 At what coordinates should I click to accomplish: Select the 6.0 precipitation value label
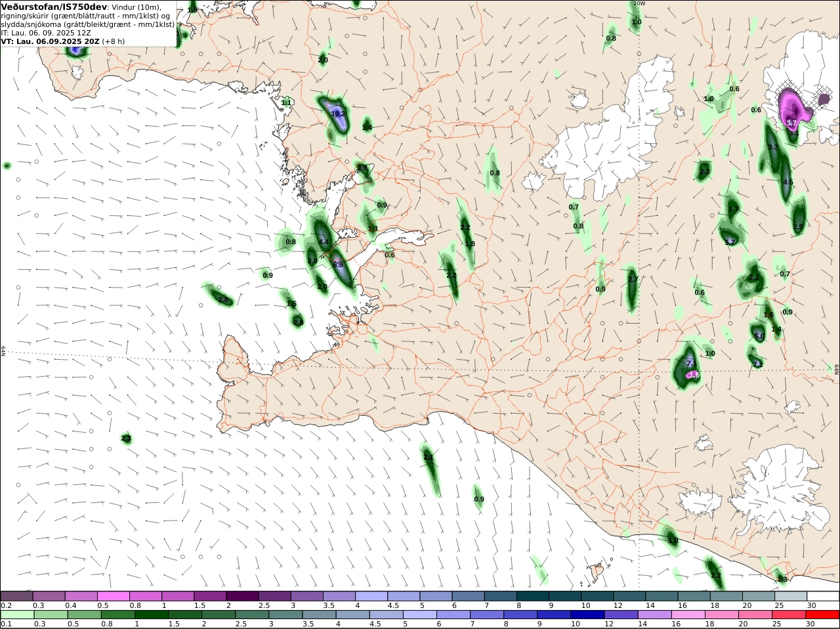coord(759,337)
